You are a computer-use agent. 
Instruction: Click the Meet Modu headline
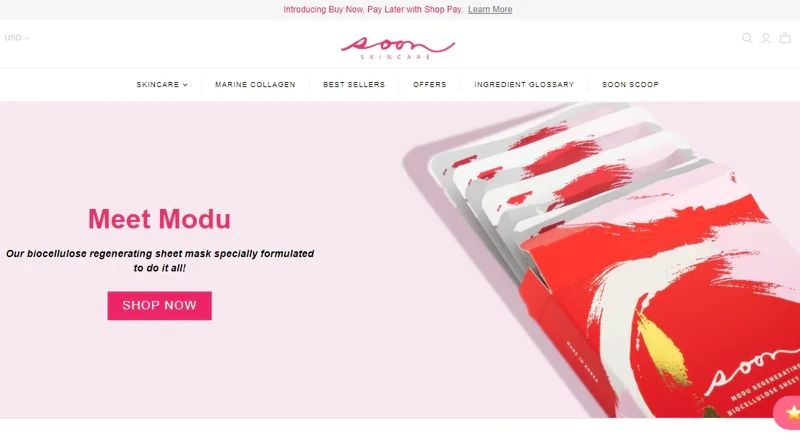(160, 219)
